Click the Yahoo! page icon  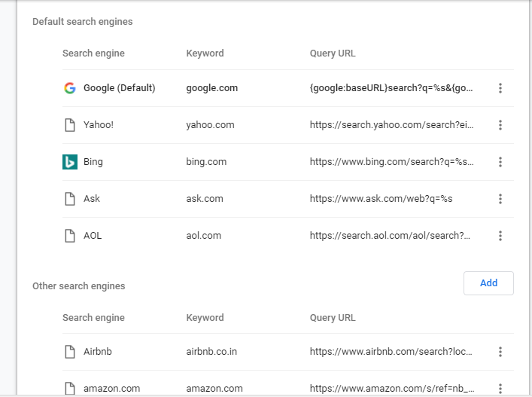point(70,125)
